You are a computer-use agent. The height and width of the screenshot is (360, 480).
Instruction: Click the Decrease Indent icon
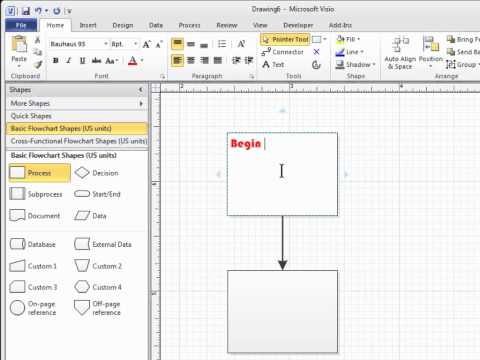click(x=236, y=60)
